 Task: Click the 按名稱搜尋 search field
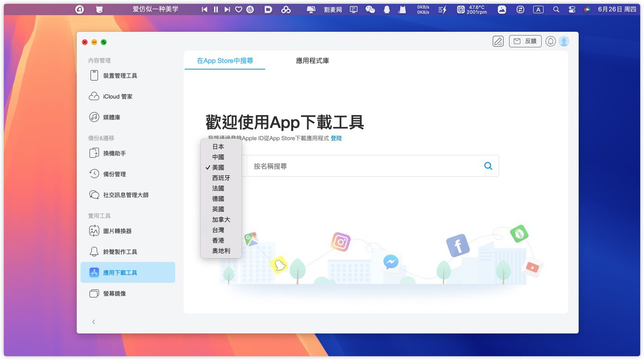tap(365, 166)
